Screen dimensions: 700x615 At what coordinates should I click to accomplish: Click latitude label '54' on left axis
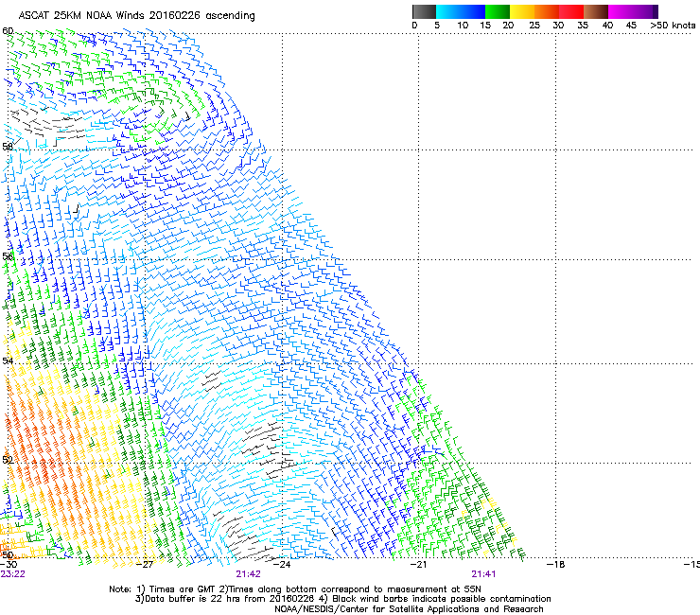[x=8, y=360]
